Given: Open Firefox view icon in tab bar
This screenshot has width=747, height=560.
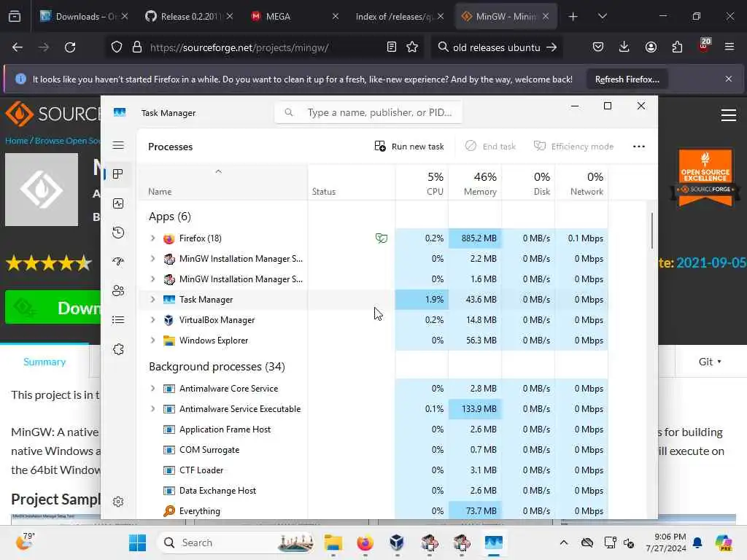Looking at the screenshot, I should 15,16.
